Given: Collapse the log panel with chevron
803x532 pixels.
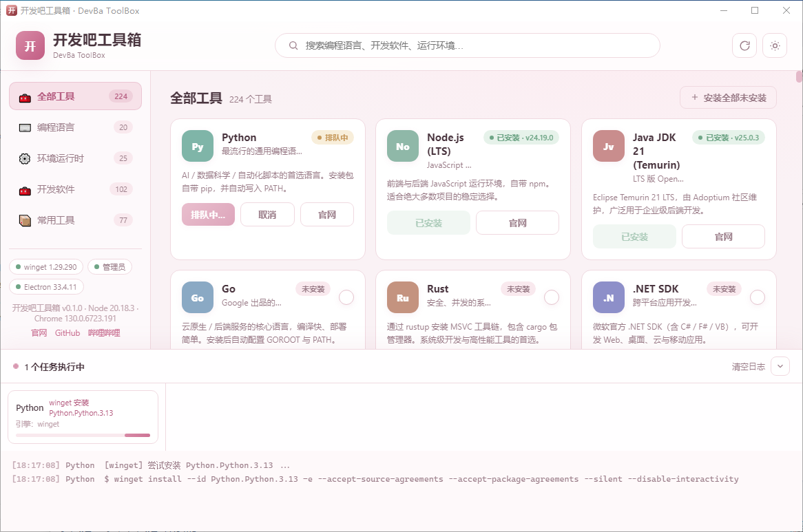Looking at the screenshot, I should point(780,366).
